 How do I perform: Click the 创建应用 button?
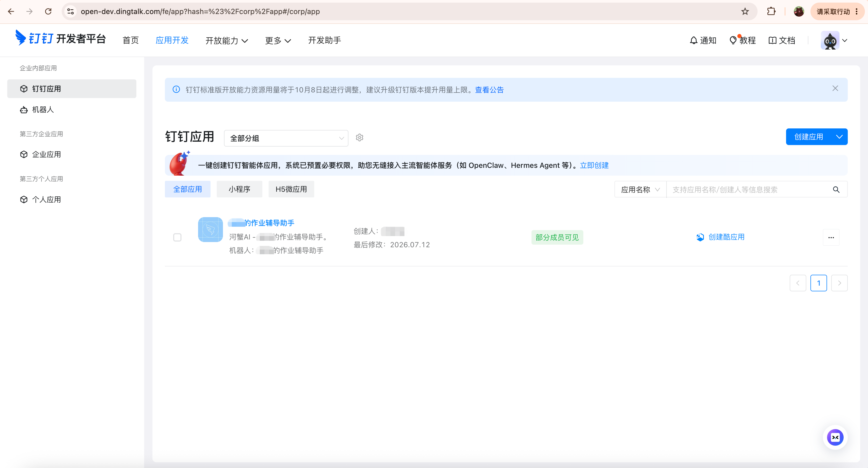coord(809,136)
